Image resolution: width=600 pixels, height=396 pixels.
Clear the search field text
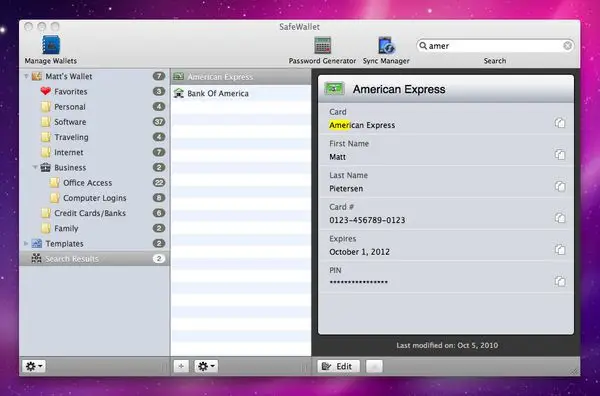(x=567, y=46)
